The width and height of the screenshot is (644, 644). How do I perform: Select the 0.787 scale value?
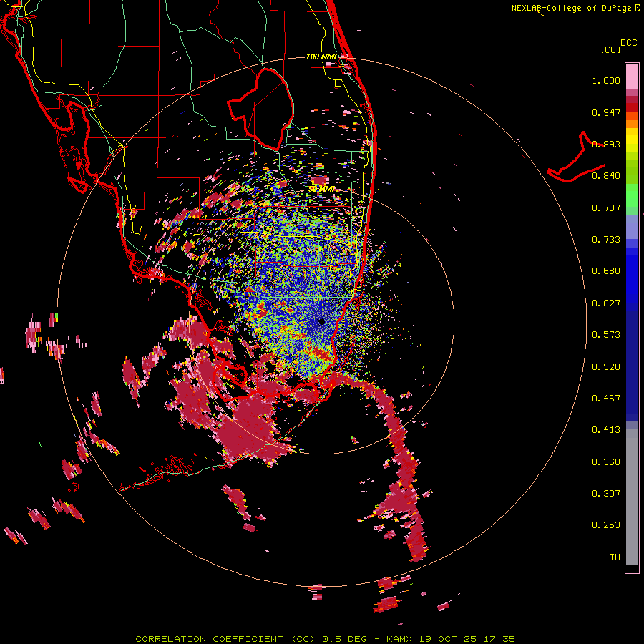[606, 208]
